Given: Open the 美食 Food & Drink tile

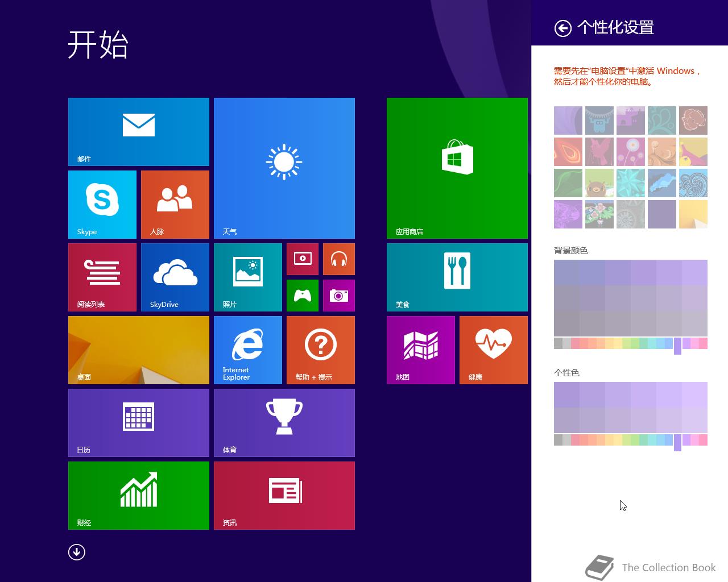Looking at the screenshot, I should point(457,277).
